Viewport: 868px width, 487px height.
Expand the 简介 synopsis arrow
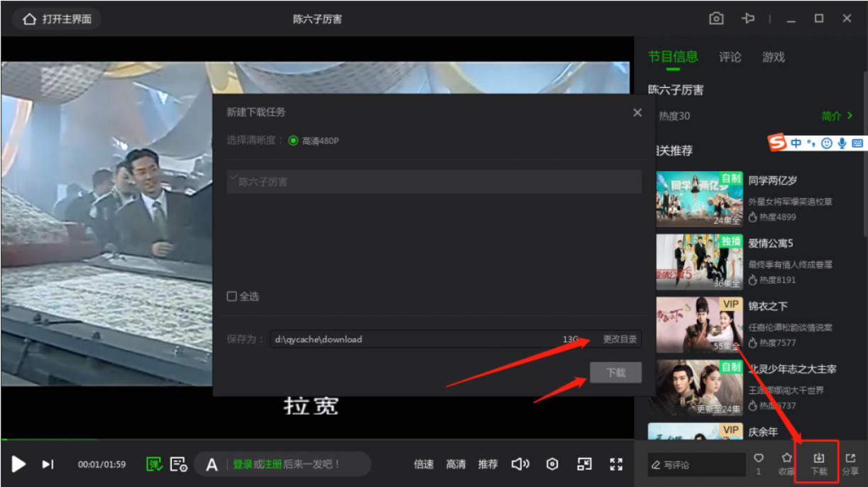pyautogui.click(x=837, y=116)
